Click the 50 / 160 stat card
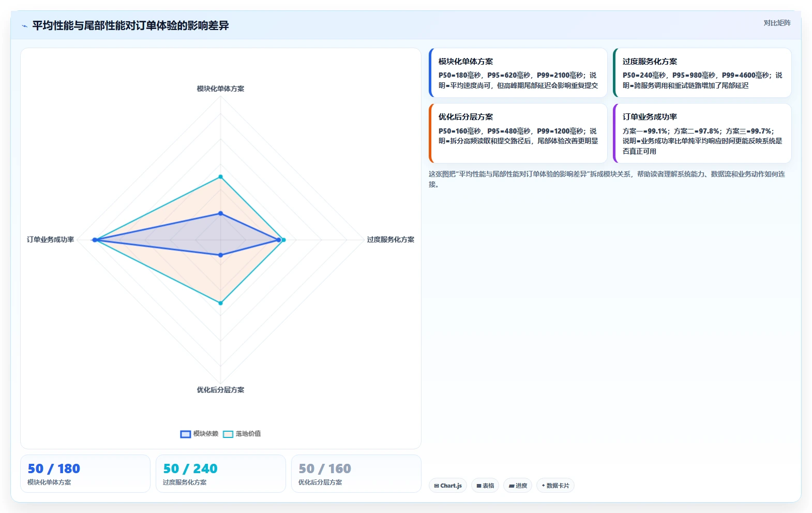812x513 pixels. (356, 474)
